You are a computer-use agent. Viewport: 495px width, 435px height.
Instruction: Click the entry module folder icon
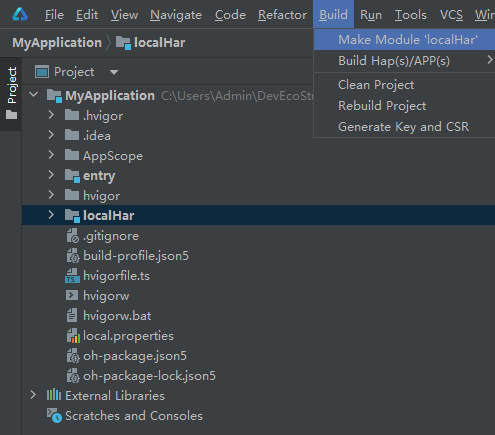click(x=72, y=176)
